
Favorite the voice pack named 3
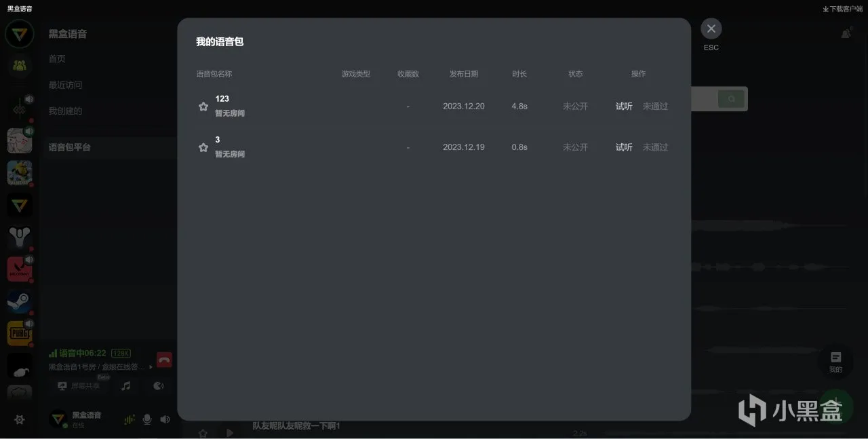pos(203,147)
